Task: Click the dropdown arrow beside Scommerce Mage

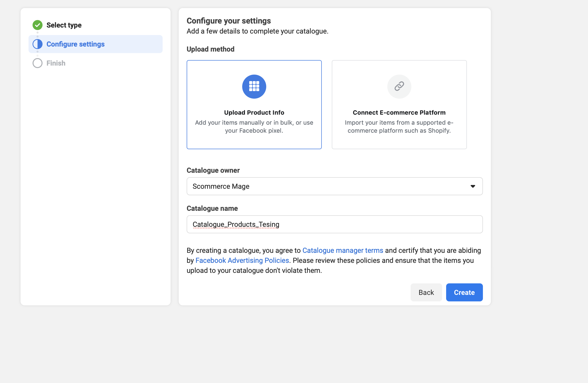Action: [x=473, y=186]
